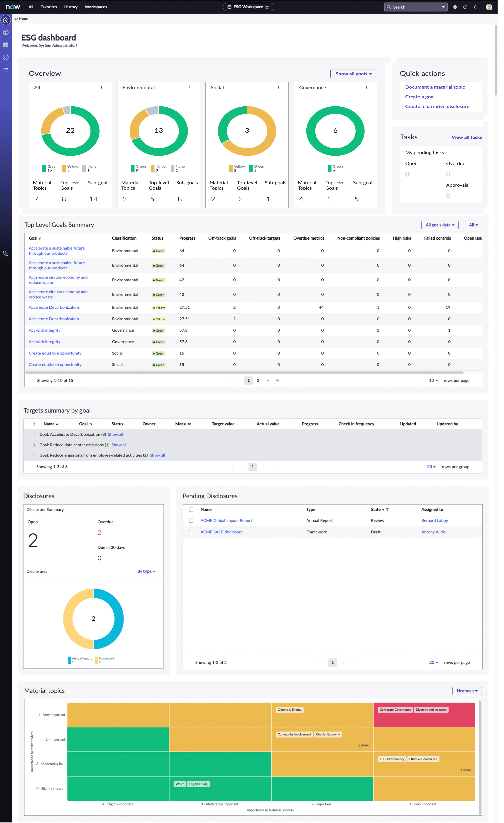The image size is (504, 823).
Task: Check the ACME Global Impact Report row
Action: [x=191, y=521]
